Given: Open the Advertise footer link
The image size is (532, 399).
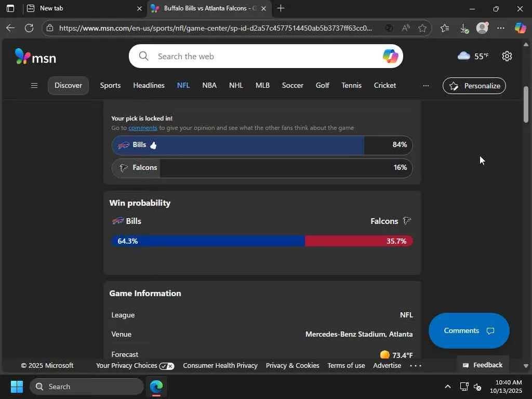Looking at the screenshot, I should pyautogui.click(x=387, y=366).
